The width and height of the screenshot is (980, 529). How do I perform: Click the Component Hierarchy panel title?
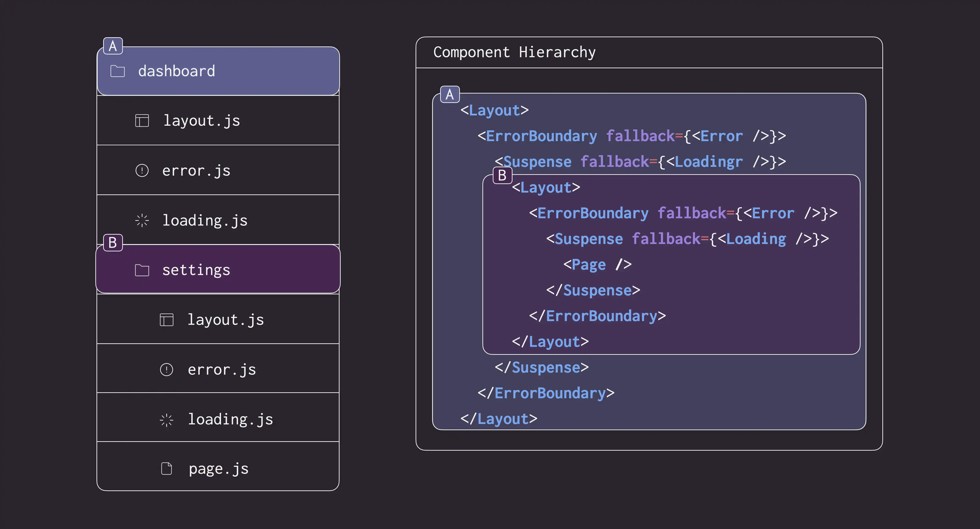[514, 53]
